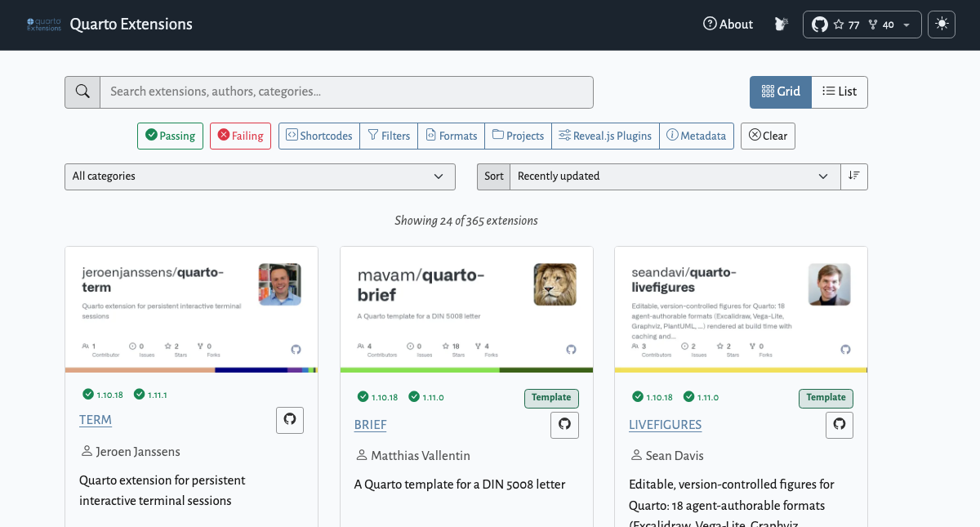Open the BRIEF extension link
The width and height of the screenshot is (980, 527).
371,425
